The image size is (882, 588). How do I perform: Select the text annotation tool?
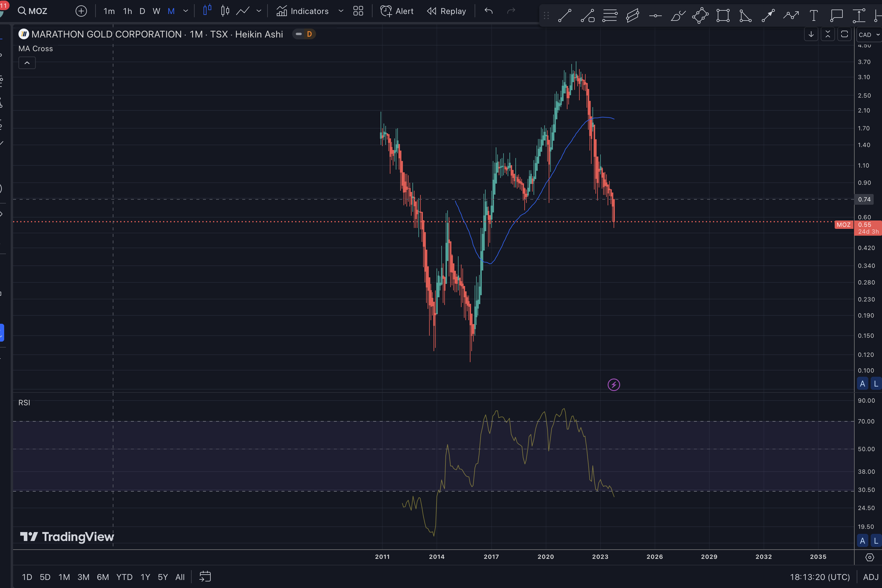(x=813, y=16)
